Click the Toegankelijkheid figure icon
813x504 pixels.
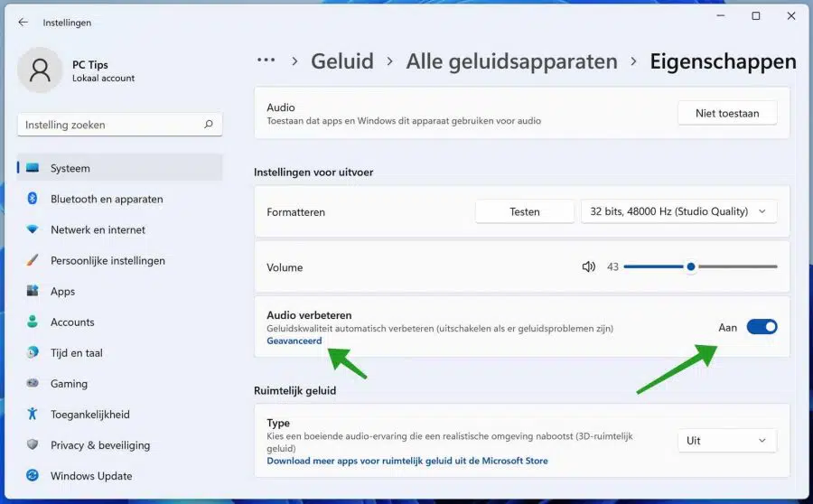coord(33,414)
